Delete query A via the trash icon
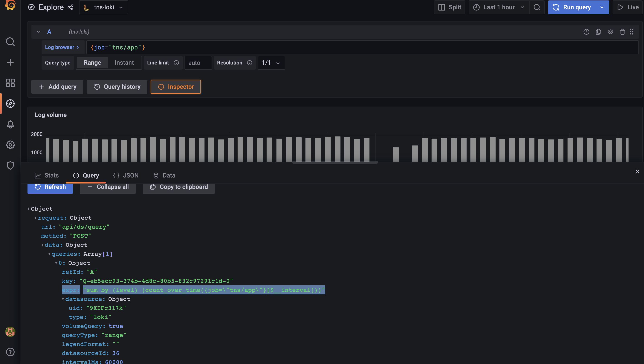644x364 pixels. [x=622, y=32]
